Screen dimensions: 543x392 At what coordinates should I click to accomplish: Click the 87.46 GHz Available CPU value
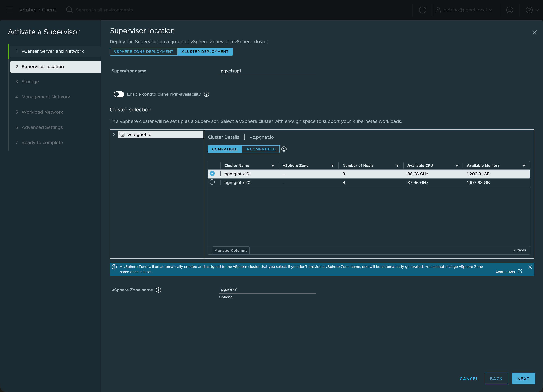point(418,182)
